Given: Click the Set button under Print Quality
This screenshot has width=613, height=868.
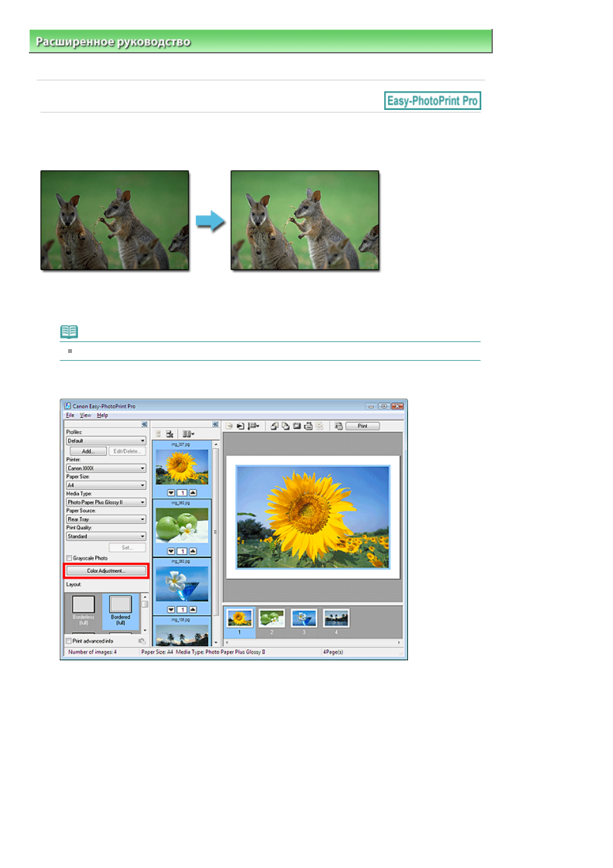Looking at the screenshot, I should [127, 548].
